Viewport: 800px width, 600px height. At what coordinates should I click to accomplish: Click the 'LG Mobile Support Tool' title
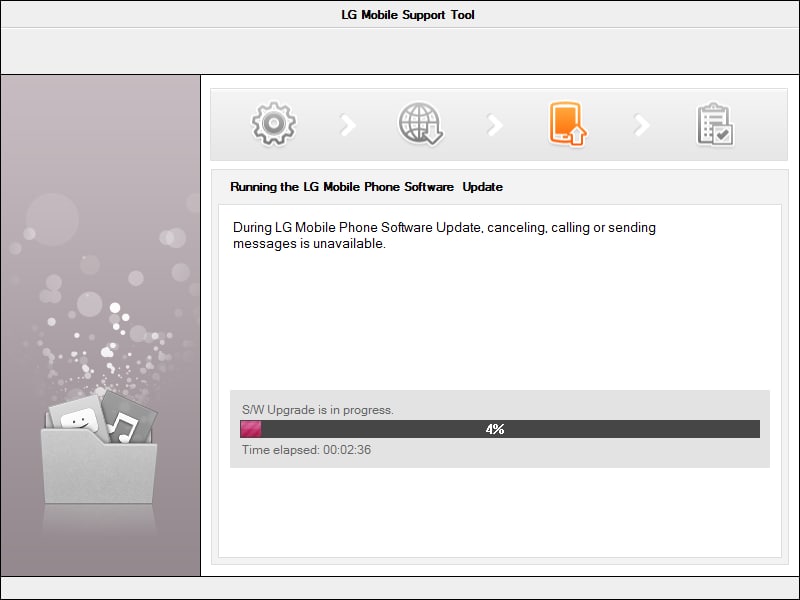tap(408, 15)
